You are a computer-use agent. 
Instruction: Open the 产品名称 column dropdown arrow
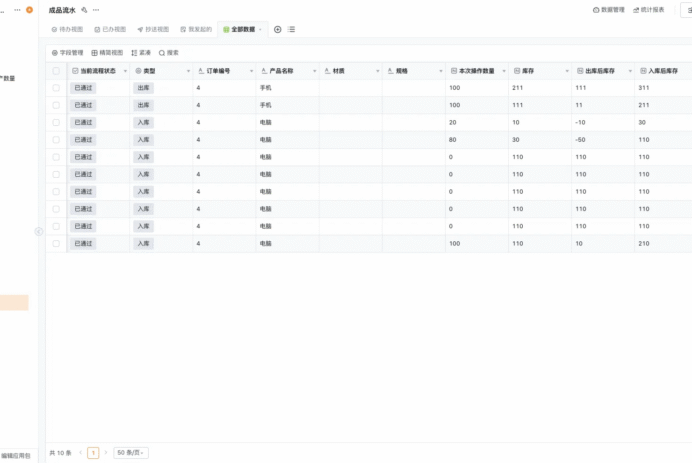315,71
